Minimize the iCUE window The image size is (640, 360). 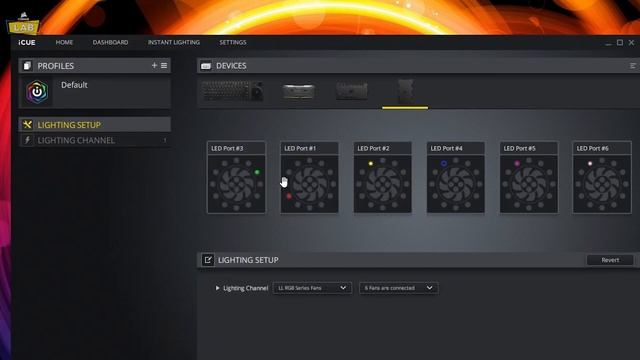click(x=608, y=43)
